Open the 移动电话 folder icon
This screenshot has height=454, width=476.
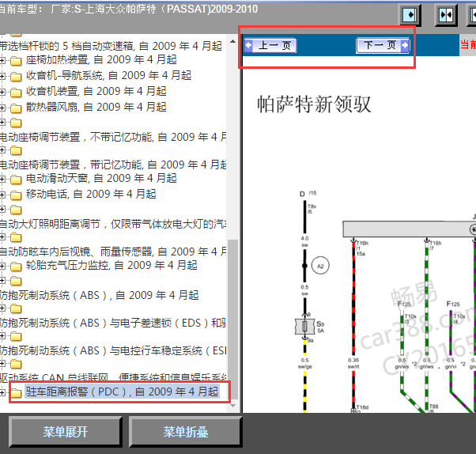[16, 195]
